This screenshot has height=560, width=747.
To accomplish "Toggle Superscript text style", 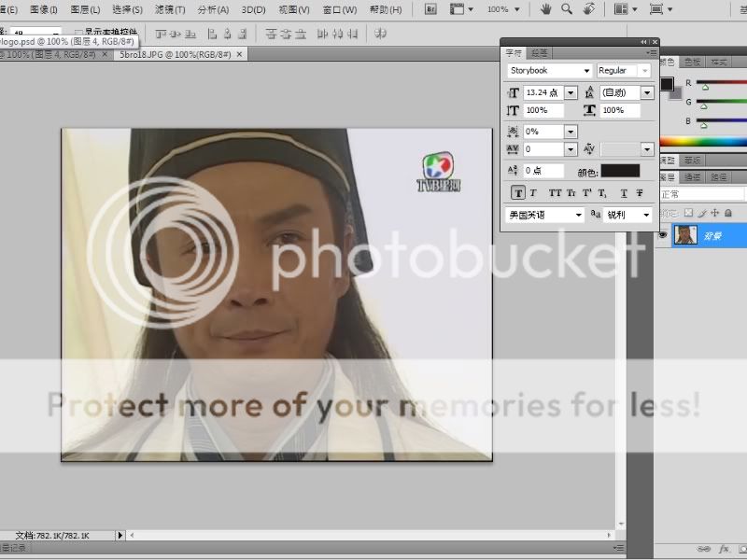I will (586, 193).
